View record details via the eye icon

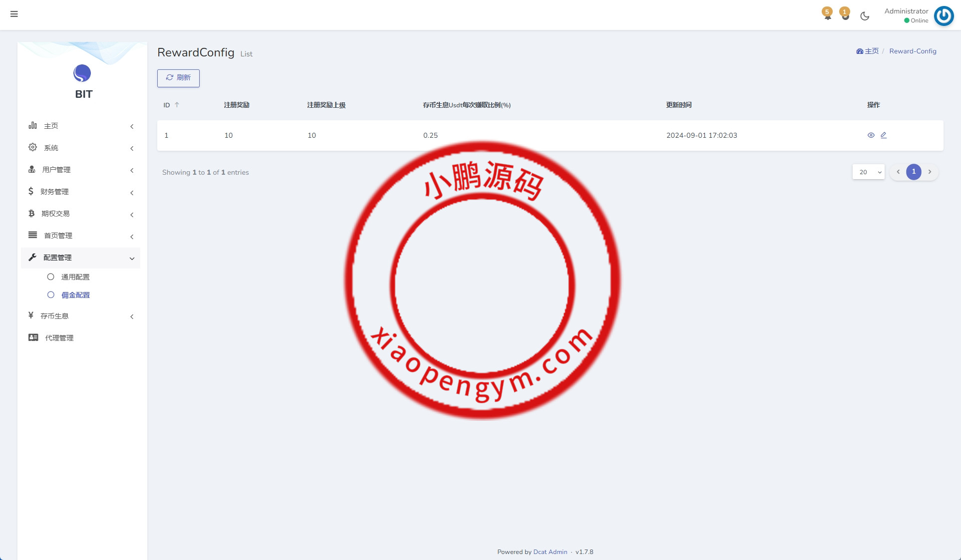pyautogui.click(x=871, y=135)
